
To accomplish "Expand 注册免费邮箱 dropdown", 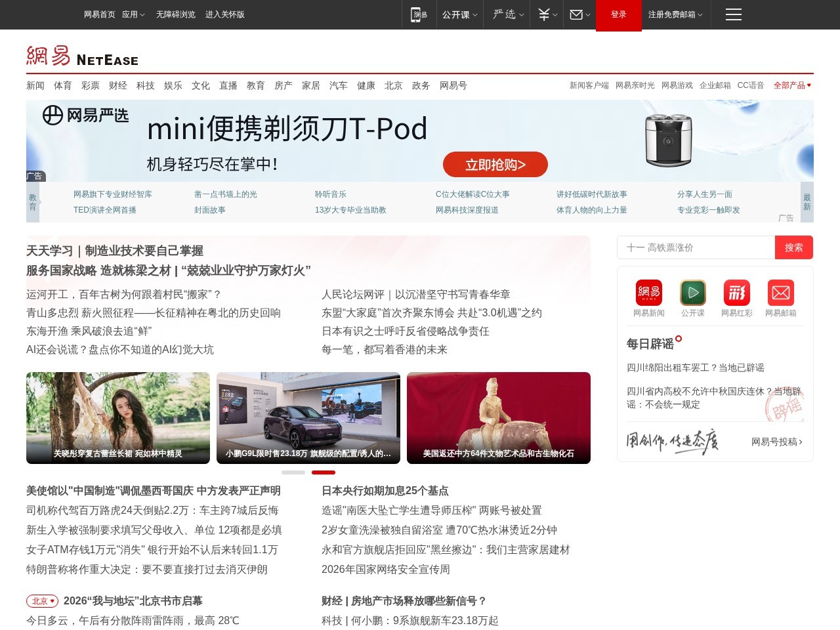I will 675,14.
